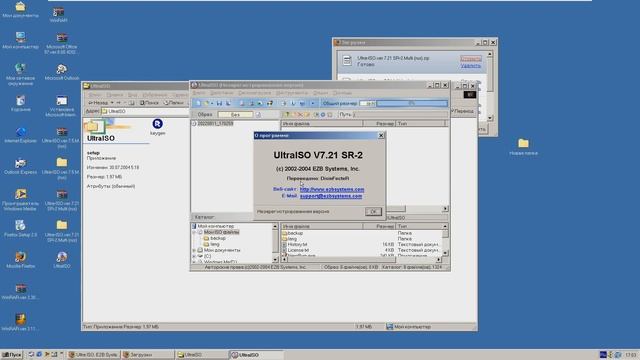This screenshot has width=640, height=360.
Task: Open the dropdown arrow beside the Open icon
Action: [x=212, y=103]
